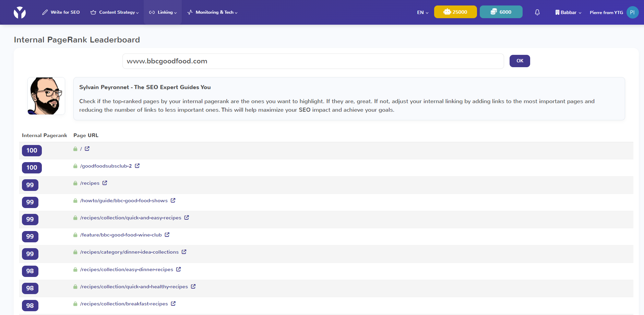
Task: Click the /goodfoodsubsclub-2 URL link
Action: click(x=106, y=166)
